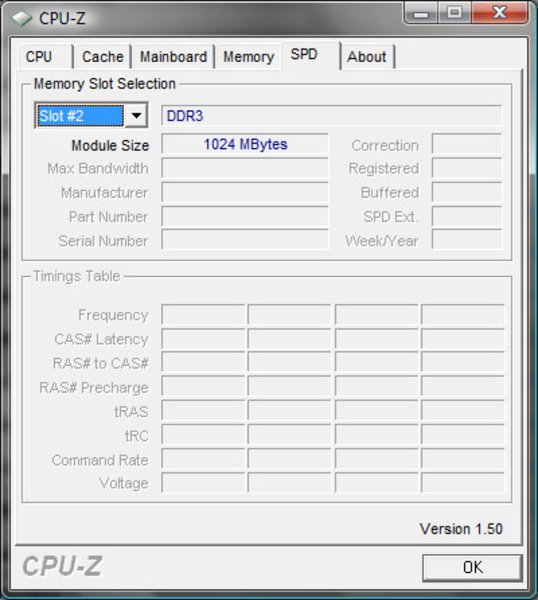Screen dimensions: 538x600
Task: Expand the memory slot dropdown arrow
Action: tap(136, 115)
